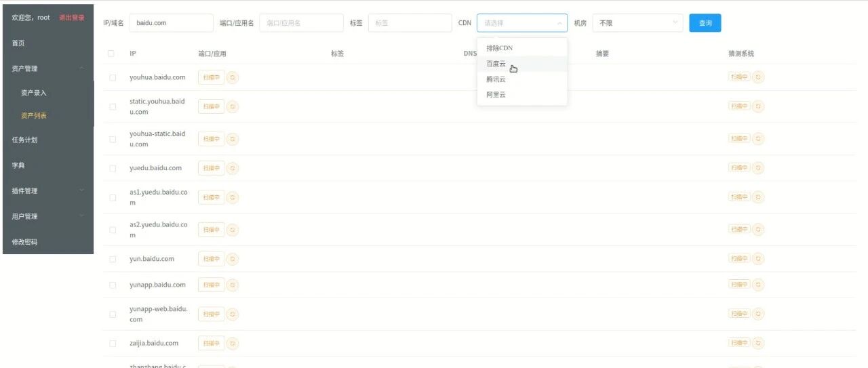This screenshot has height=368, width=868.
Task: Click refresh icon in zaijia.baidu.com port column
Action: pos(233,343)
